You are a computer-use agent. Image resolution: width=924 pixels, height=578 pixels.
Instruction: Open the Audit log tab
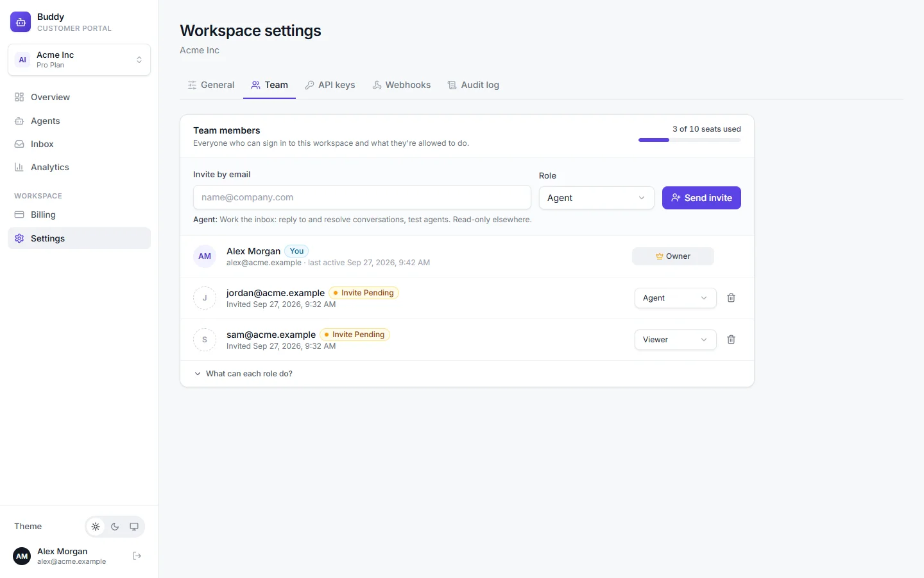[474, 85]
